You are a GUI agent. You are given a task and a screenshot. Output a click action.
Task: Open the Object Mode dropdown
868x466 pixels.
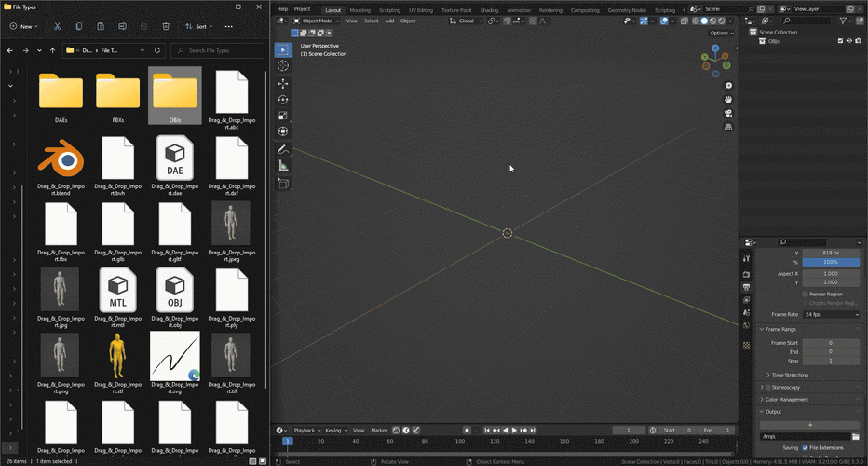(x=316, y=21)
